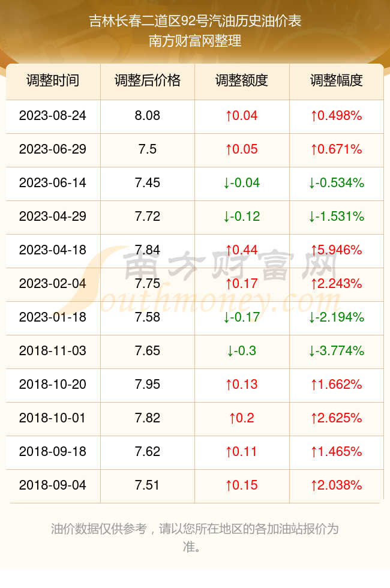Click the ↑5.946% percentage cell
Viewport: 390px width, 588px height.
pos(337,250)
